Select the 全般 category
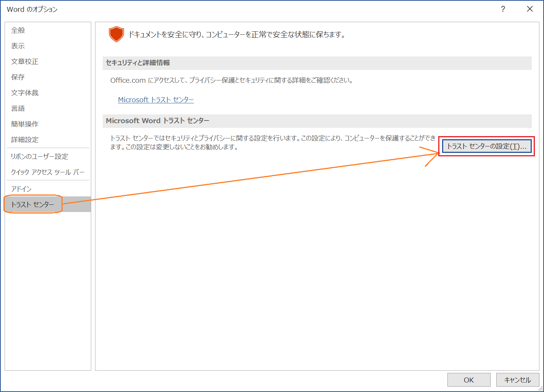 tap(48, 30)
